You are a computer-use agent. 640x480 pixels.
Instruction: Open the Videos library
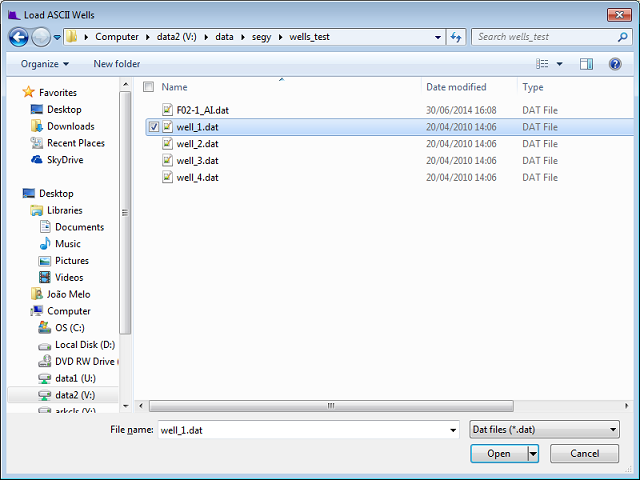pos(69,278)
